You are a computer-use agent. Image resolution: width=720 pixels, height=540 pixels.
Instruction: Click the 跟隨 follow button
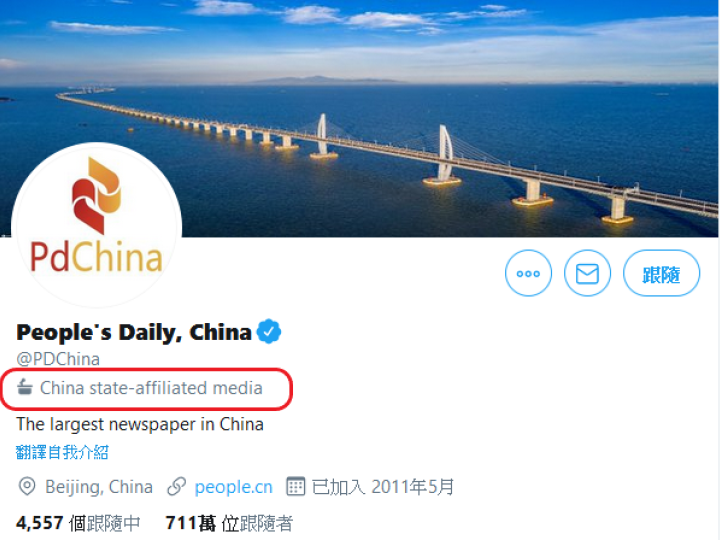coord(661,273)
